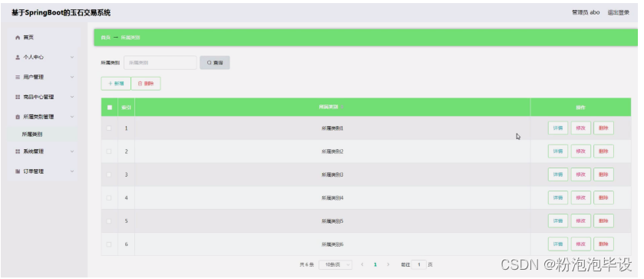Expand the 用户管理 menu chevron
The image size is (644, 279).
[x=72, y=77]
